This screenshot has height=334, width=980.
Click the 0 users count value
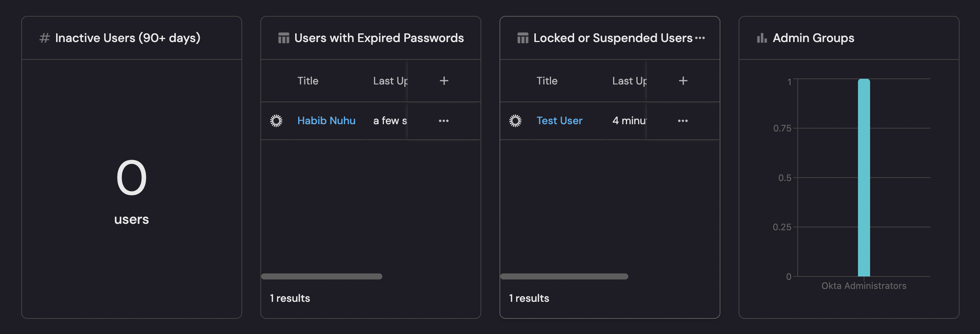point(131,178)
